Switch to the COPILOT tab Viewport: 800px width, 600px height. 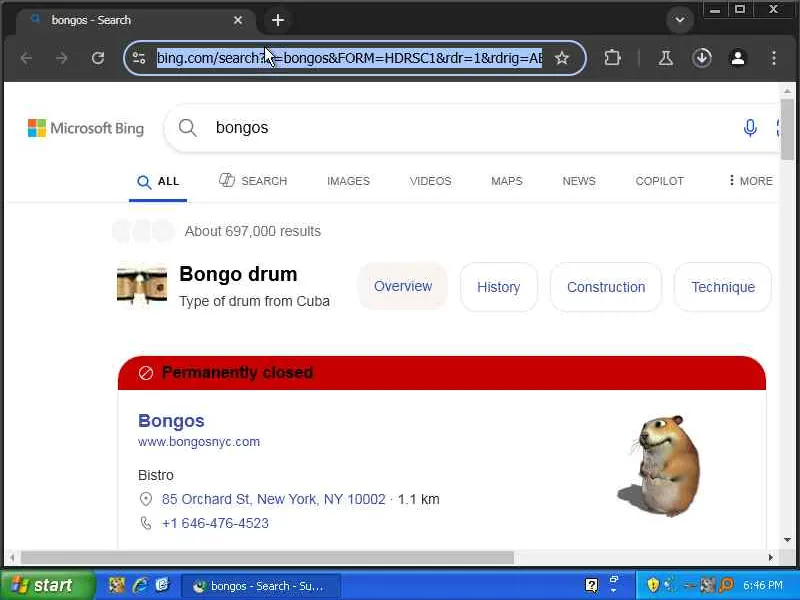point(660,181)
